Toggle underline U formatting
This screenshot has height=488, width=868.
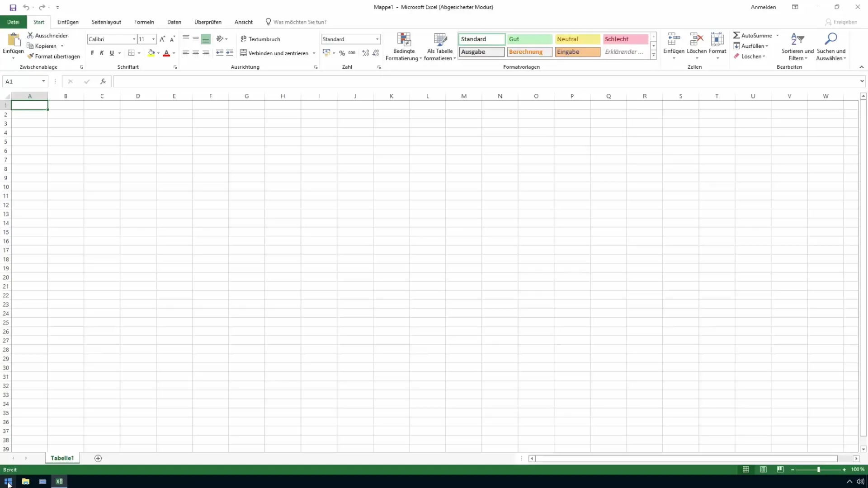click(x=112, y=53)
